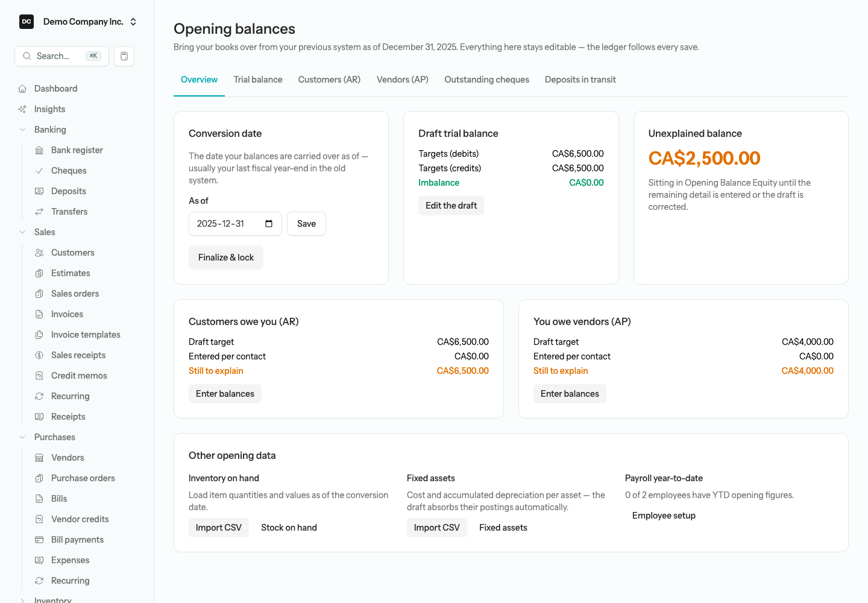Click the Bank register building icon
The width and height of the screenshot is (868, 603).
pyautogui.click(x=39, y=150)
